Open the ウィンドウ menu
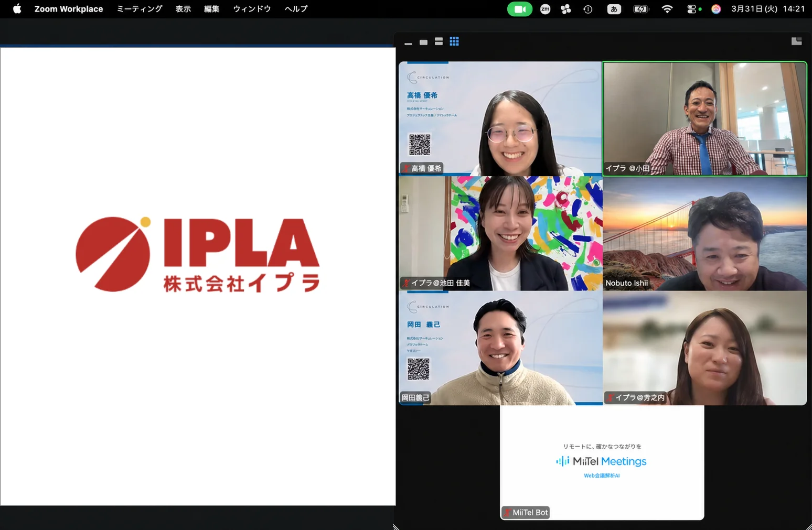 click(x=252, y=9)
